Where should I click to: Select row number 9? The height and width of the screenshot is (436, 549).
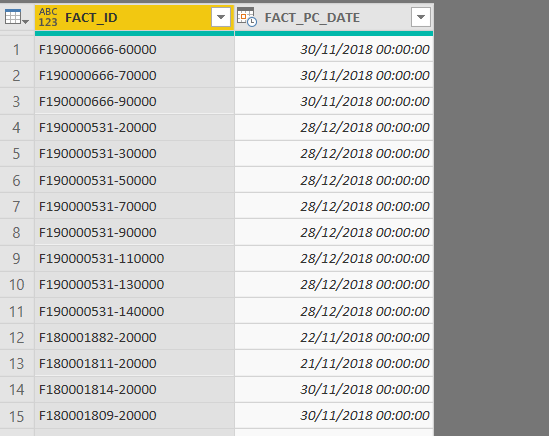click(17, 258)
